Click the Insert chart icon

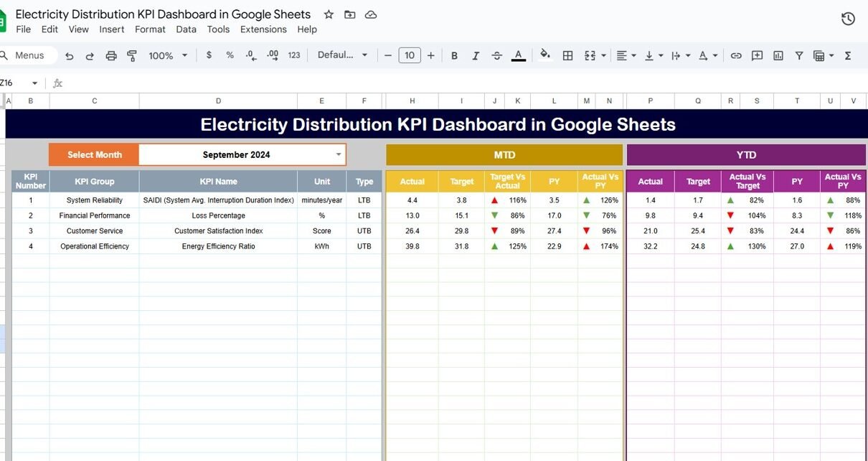click(x=778, y=55)
